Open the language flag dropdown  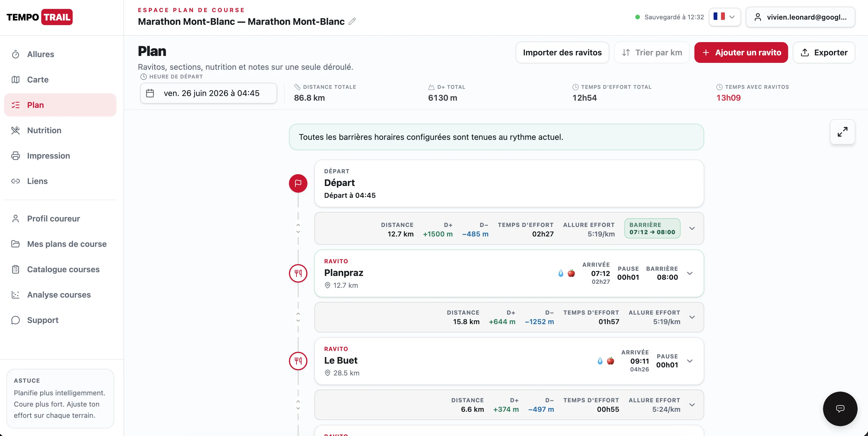724,17
